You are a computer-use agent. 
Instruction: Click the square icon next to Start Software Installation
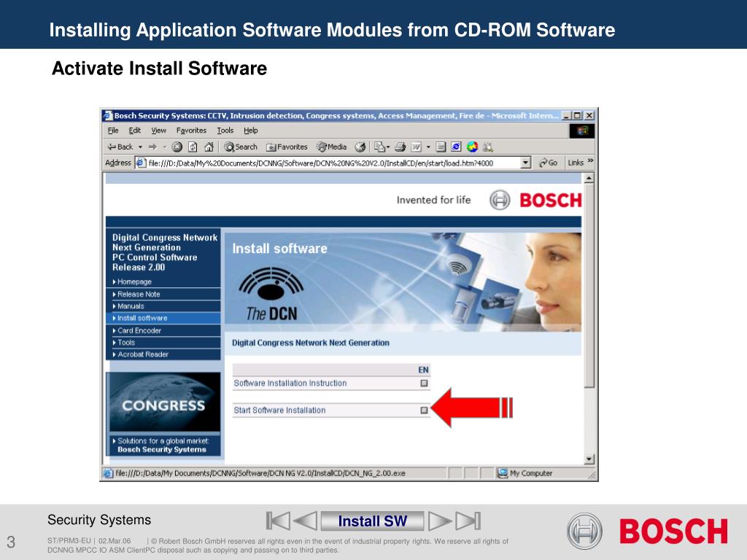(424, 411)
